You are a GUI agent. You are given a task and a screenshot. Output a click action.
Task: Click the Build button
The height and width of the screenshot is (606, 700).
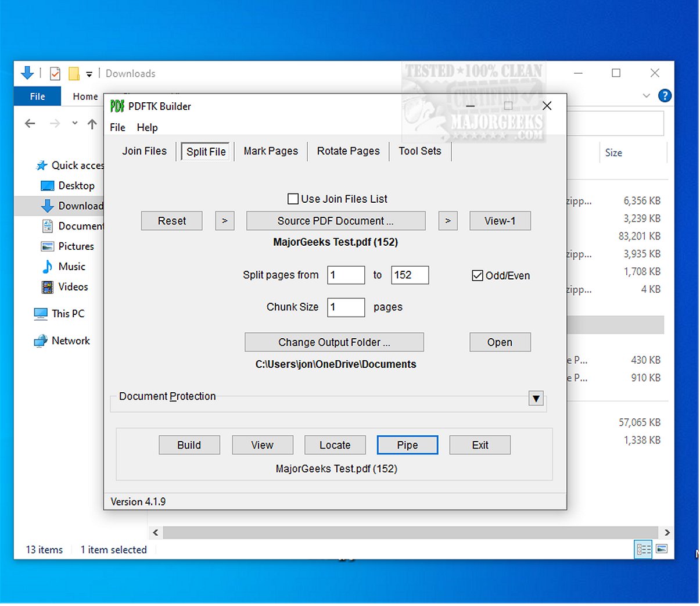pos(189,445)
